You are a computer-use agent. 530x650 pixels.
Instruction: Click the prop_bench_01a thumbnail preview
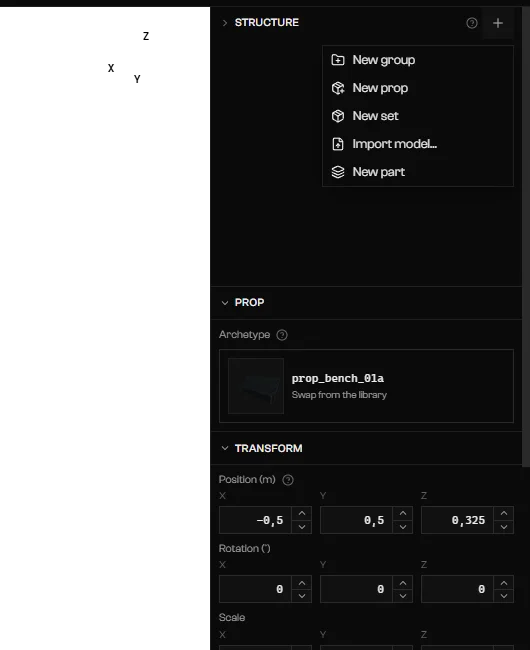click(x=256, y=386)
